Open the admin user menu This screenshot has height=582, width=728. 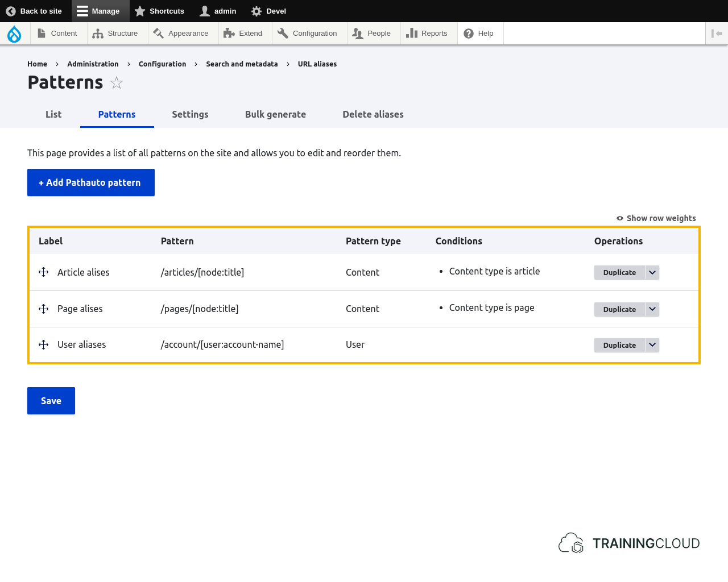click(x=218, y=11)
